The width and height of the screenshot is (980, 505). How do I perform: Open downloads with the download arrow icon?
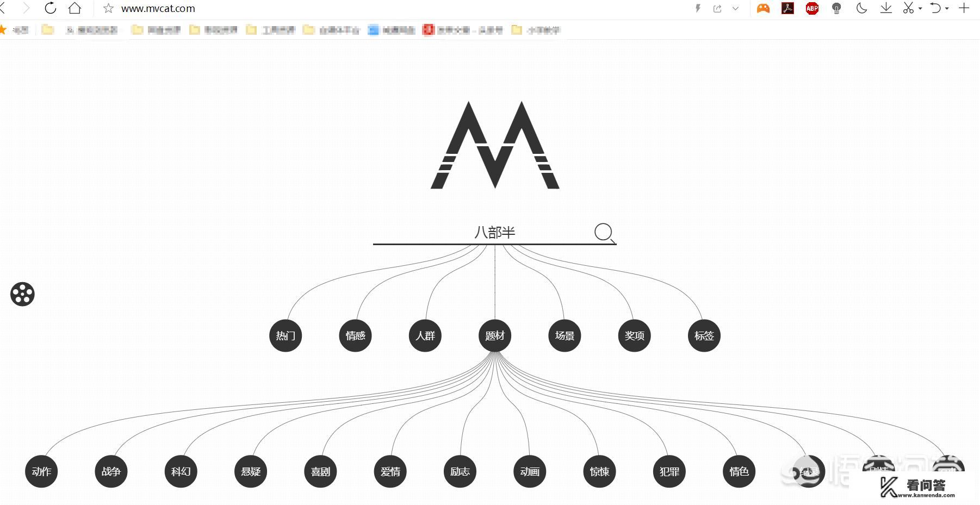(x=886, y=8)
